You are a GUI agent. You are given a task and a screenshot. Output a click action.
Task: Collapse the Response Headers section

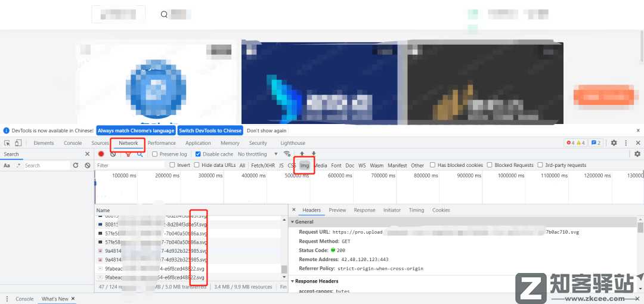pyautogui.click(x=293, y=281)
